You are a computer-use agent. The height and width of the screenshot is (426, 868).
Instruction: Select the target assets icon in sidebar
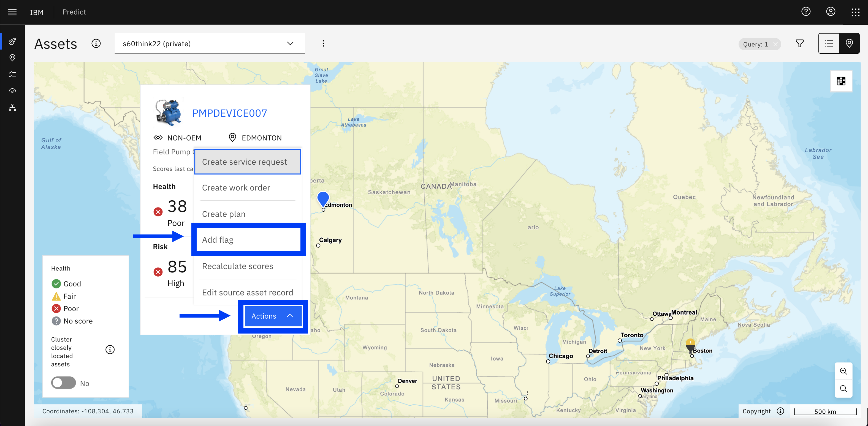pyautogui.click(x=12, y=42)
